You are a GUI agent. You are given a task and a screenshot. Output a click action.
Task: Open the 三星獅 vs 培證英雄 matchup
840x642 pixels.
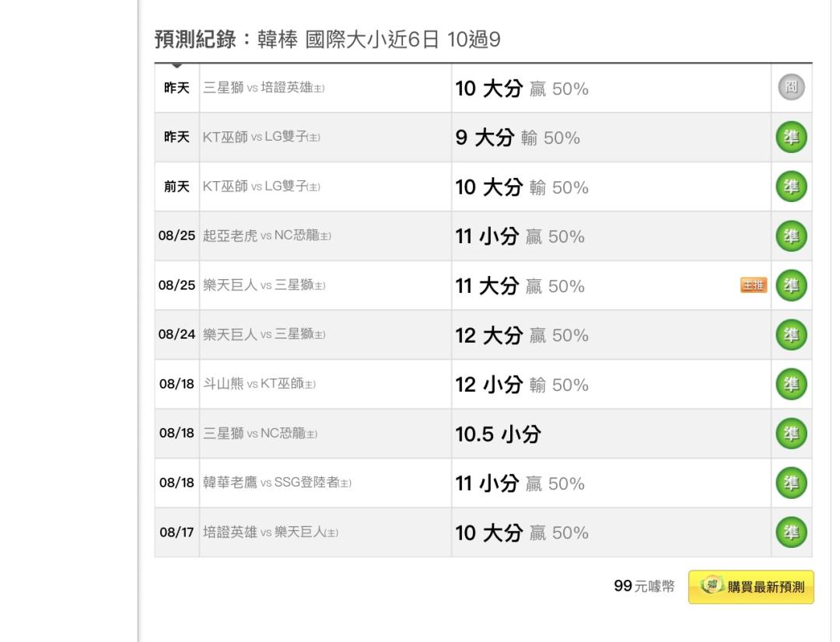click(264, 88)
